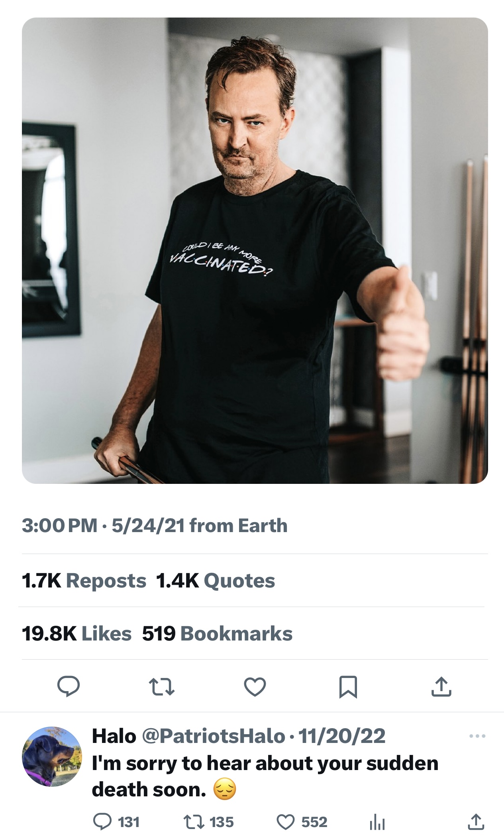The height and width of the screenshot is (837, 504).
Task: Tap the 11/20/22 date on Halo's reply
Action: [341, 736]
